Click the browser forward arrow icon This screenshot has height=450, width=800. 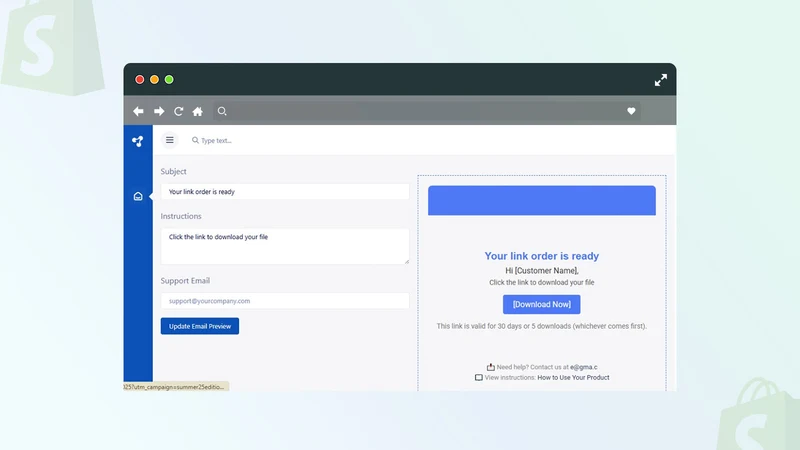tap(159, 111)
